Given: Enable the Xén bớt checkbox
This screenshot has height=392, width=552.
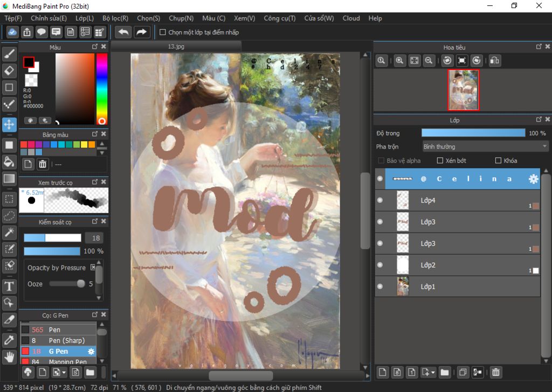Looking at the screenshot, I should coord(440,160).
